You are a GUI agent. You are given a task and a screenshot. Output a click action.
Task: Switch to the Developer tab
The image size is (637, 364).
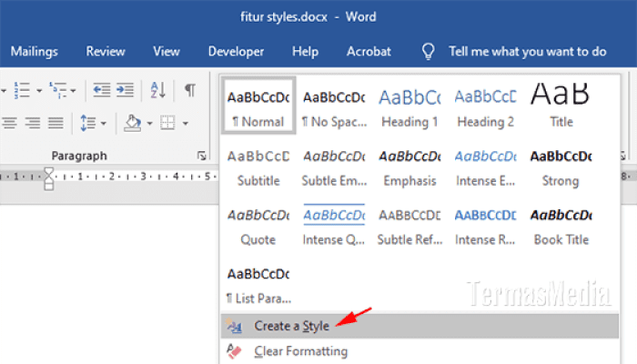tap(236, 52)
